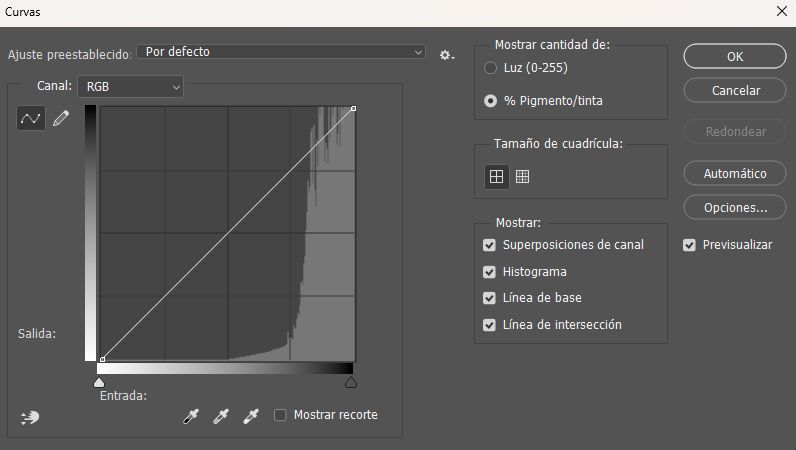Select the Luz (0-255) radio option

point(490,68)
